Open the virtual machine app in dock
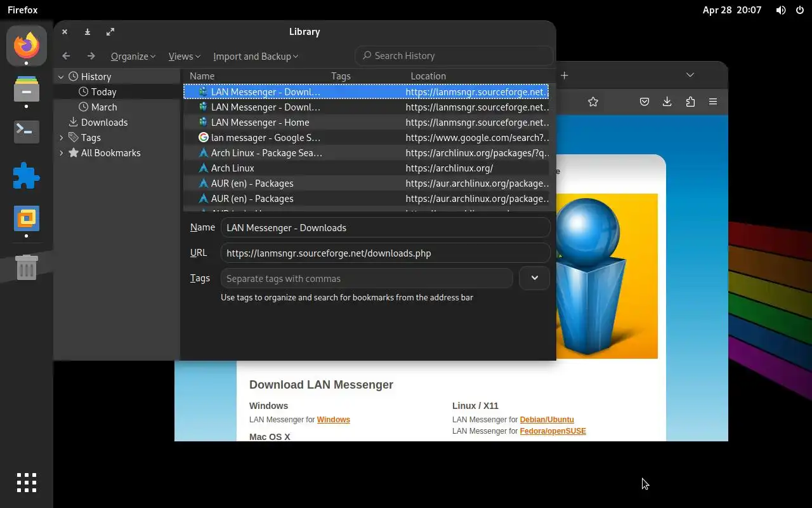 (27, 218)
